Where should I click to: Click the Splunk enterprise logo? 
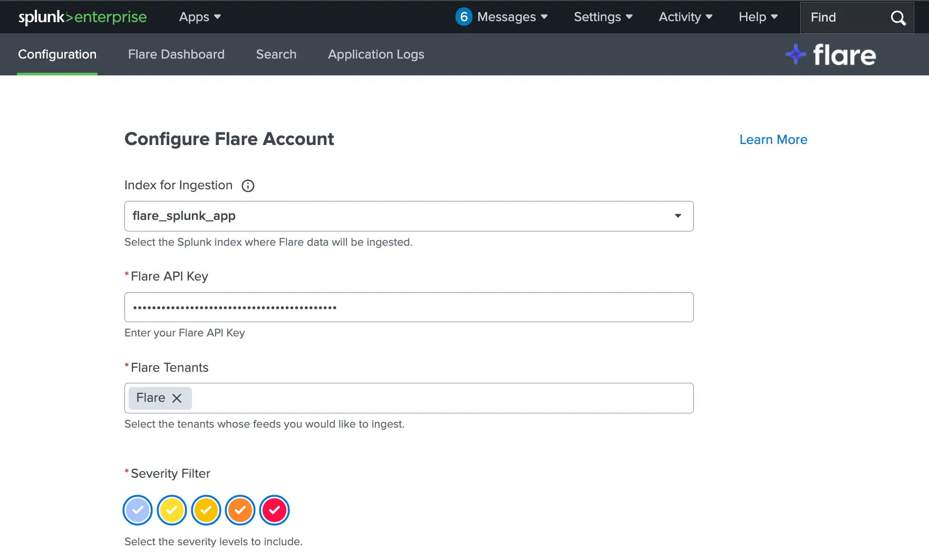(x=83, y=17)
